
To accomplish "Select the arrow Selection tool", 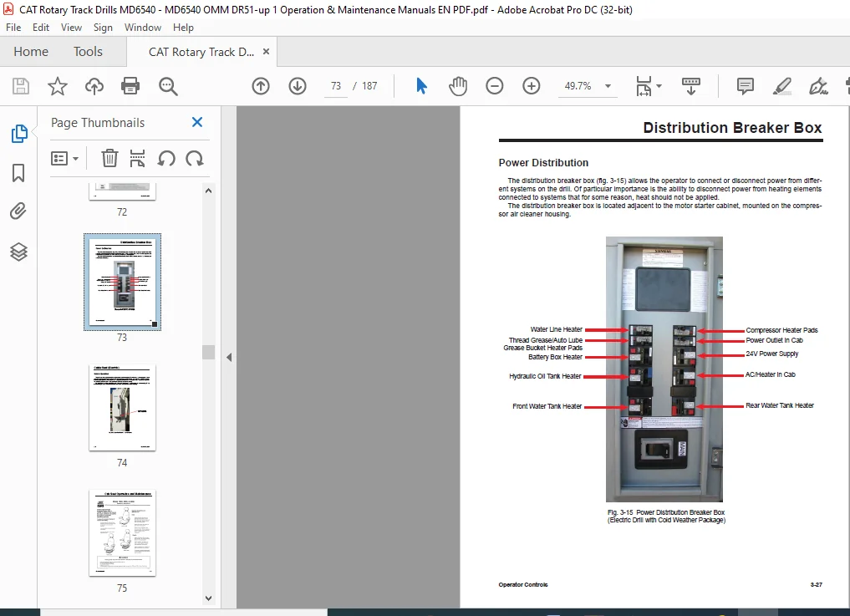I will click(x=421, y=86).
